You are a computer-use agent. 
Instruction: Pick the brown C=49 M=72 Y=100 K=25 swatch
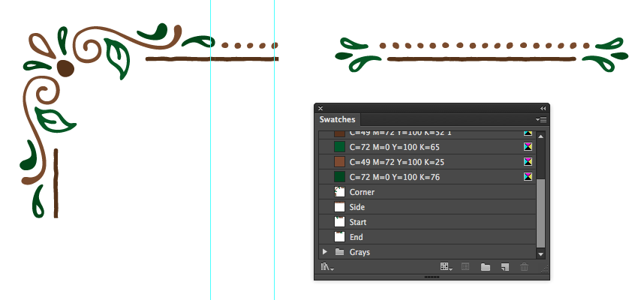(x=427, y=162)
